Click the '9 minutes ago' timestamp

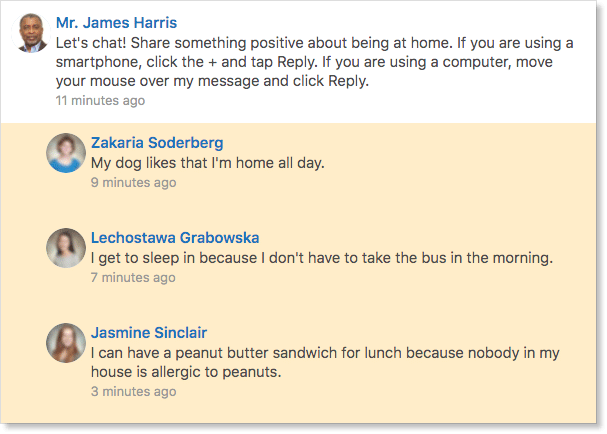click(133, 182)
